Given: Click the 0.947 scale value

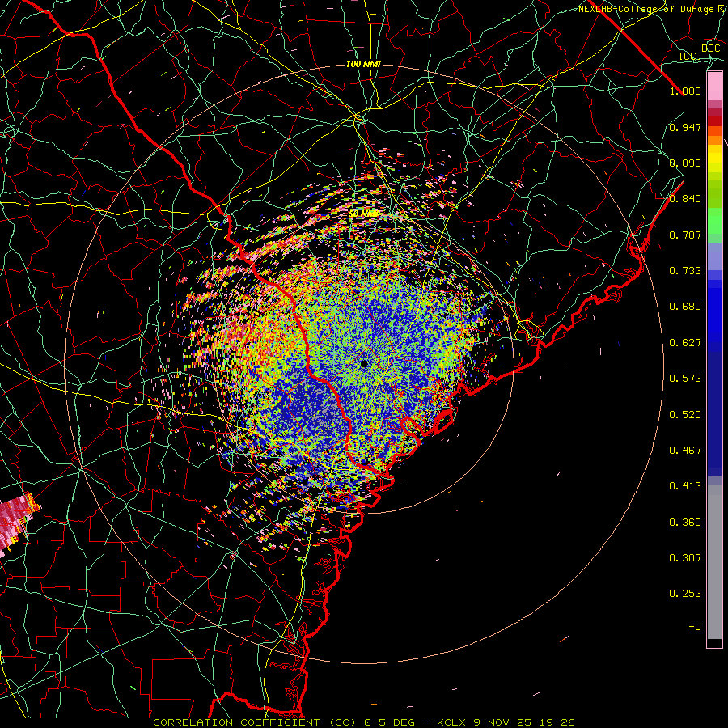Looking at the screenshot, I should tap(685, 127).
